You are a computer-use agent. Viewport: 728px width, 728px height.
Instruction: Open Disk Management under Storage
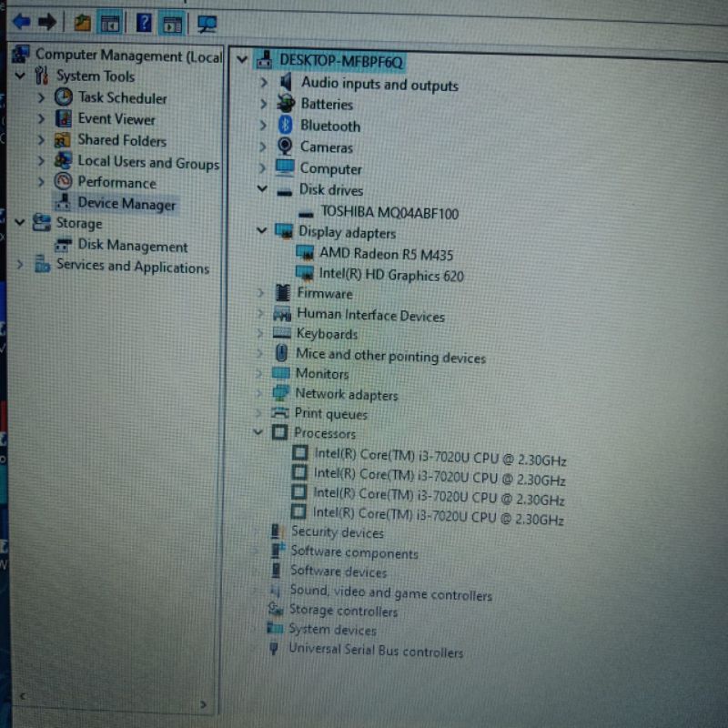(132, 246)
